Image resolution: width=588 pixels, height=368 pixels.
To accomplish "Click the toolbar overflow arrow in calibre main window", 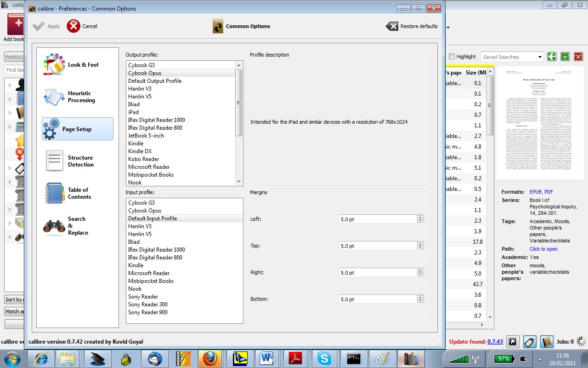I will [448, 27].
